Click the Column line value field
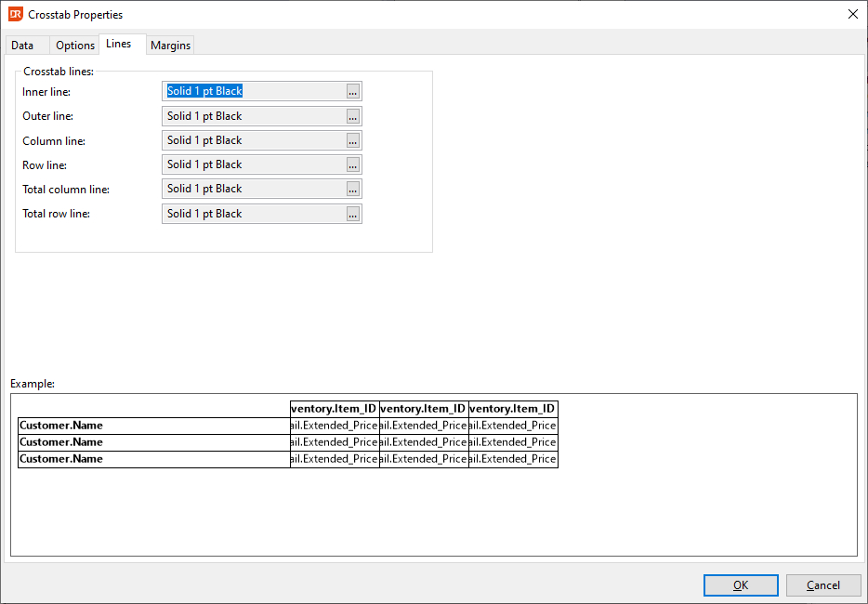 point(255,140)
